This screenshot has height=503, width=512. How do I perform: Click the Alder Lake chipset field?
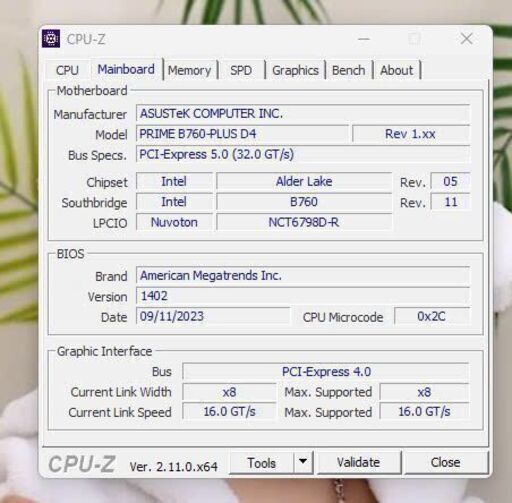point(304,182)
